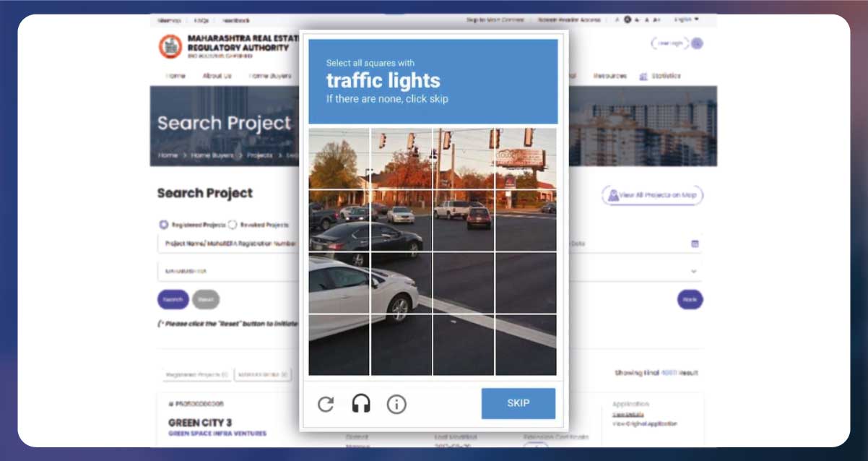Open the FAQs link in top bar

[x=201, y=20]
